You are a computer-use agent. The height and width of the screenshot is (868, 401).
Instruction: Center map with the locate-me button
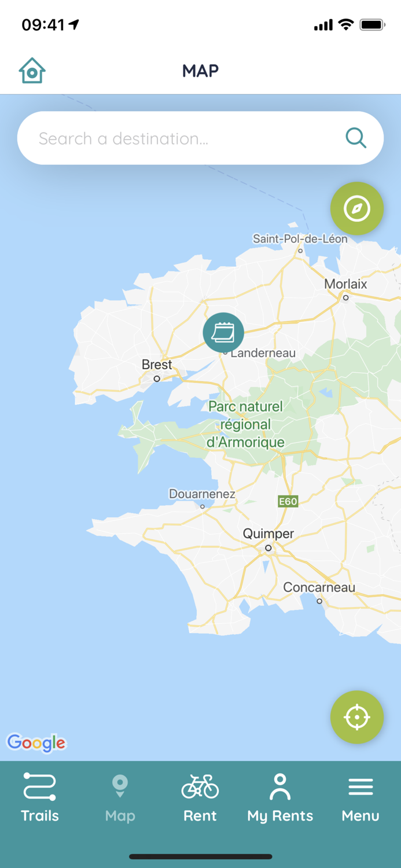357,717
